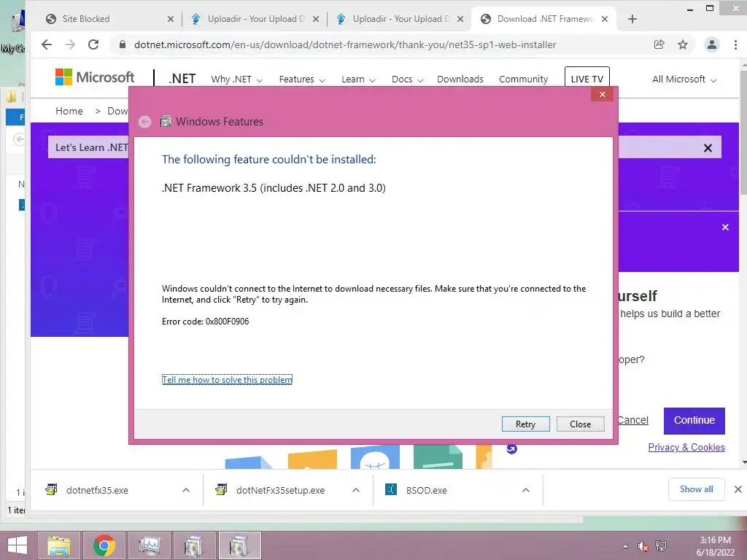Open Google Chrome from taskbar

(104, 545)
